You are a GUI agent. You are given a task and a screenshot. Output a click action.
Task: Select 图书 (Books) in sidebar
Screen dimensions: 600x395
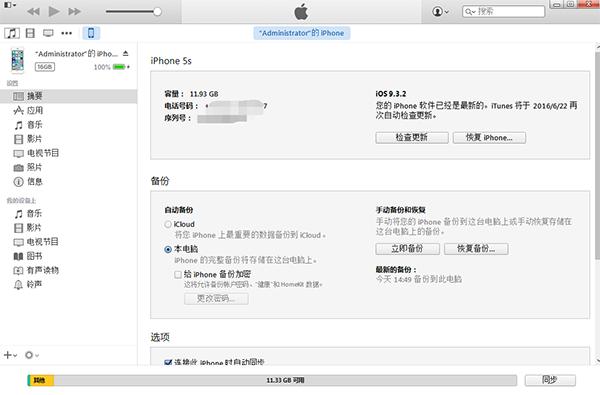point(34,256)
